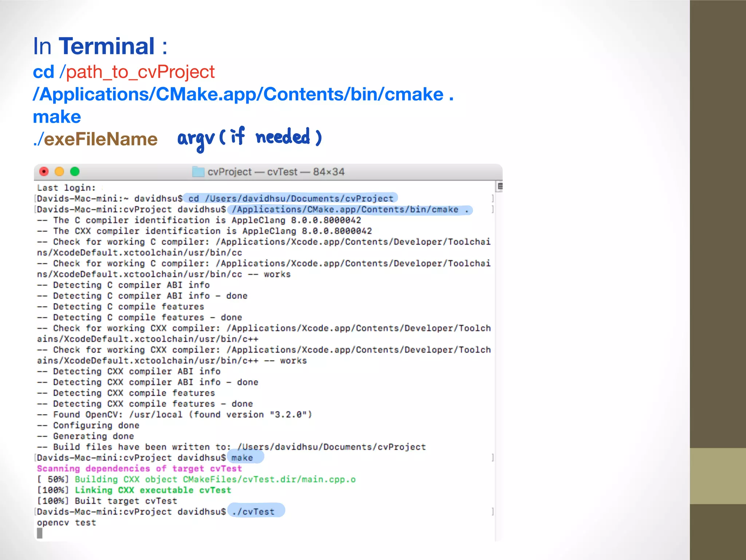Click the 'Scanning dependencies of target cvTest' line

pyautogui.click(x=139, y=469)
